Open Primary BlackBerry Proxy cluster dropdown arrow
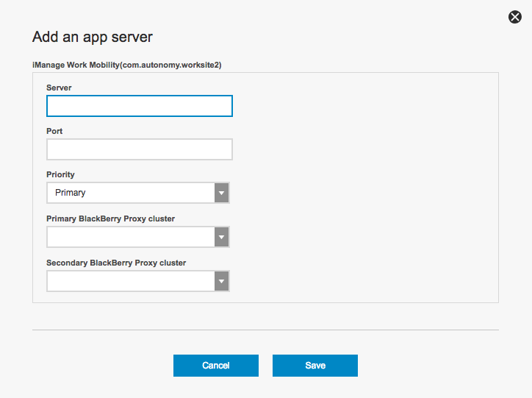Image resolution: width=532 pixels, height=398 pixels. click(221, 237)
